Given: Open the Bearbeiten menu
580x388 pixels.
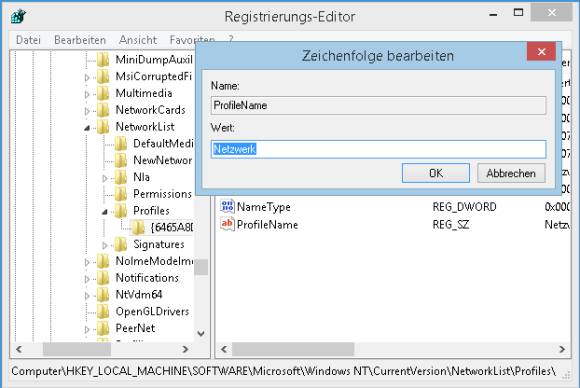Looking at the screenshot, I should point(80,40).
